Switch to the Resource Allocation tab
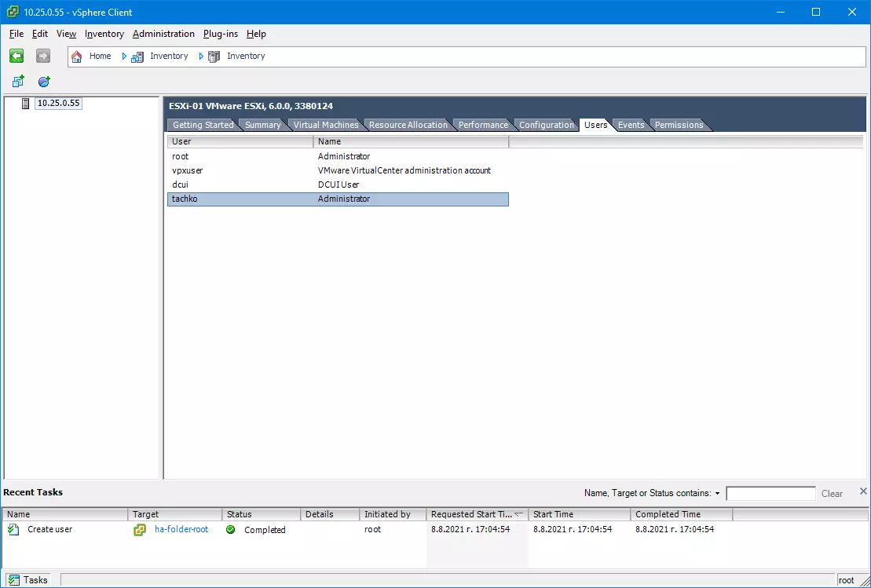Viewport: 871px width, 588px height. coord(408,125)
